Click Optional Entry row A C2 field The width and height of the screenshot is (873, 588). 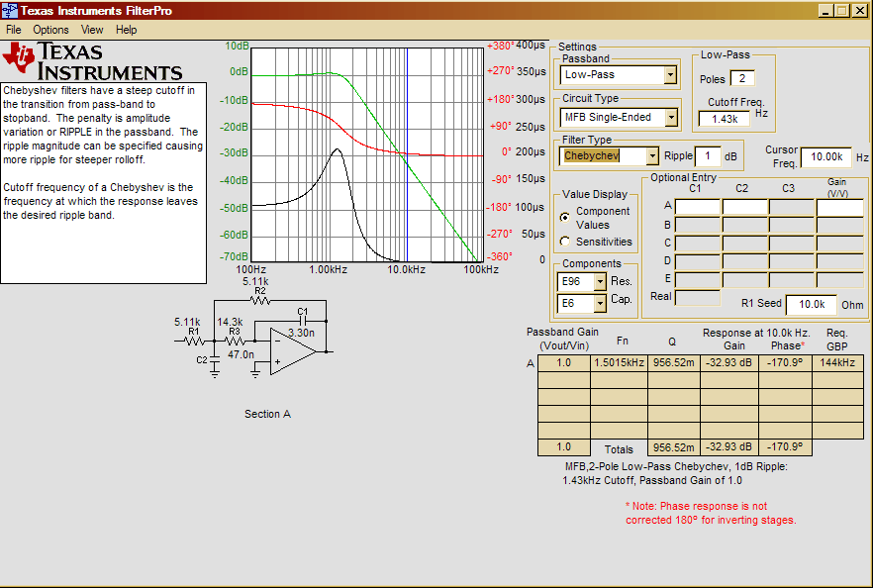tap(745, 208)
